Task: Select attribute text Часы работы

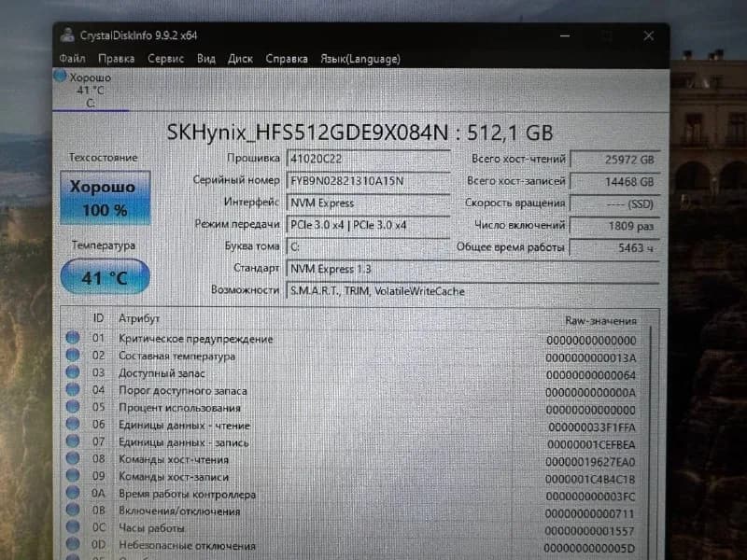Action: 151,528
